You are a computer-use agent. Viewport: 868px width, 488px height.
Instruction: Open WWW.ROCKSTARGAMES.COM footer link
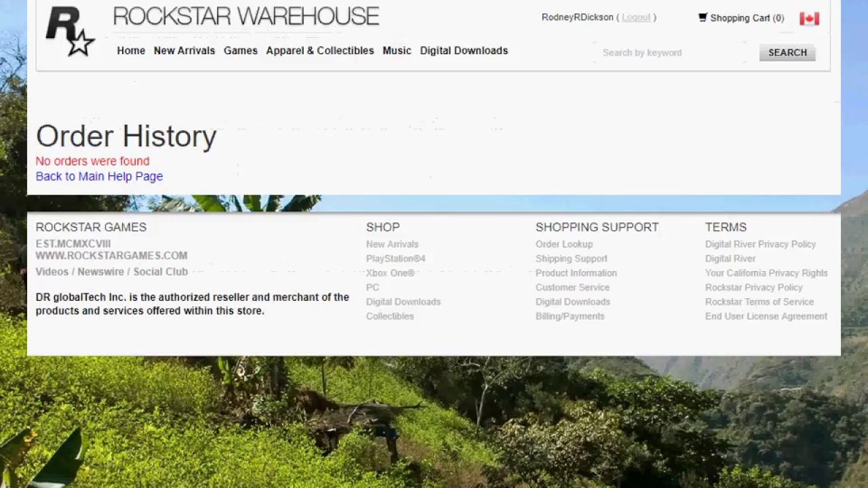click(111, 256)
